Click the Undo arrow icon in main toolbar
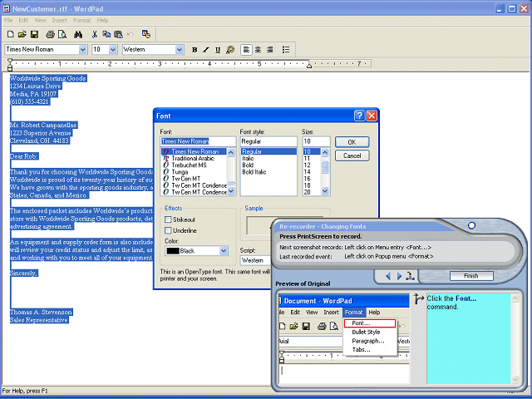 (x=131, y=34)
